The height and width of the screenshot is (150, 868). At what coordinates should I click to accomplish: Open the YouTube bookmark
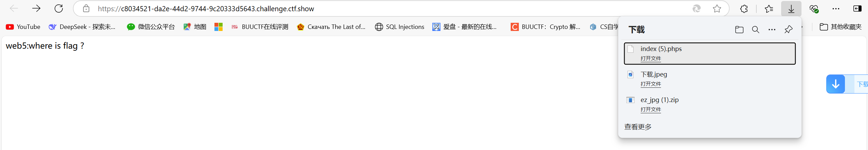click(x=23, y=27)
